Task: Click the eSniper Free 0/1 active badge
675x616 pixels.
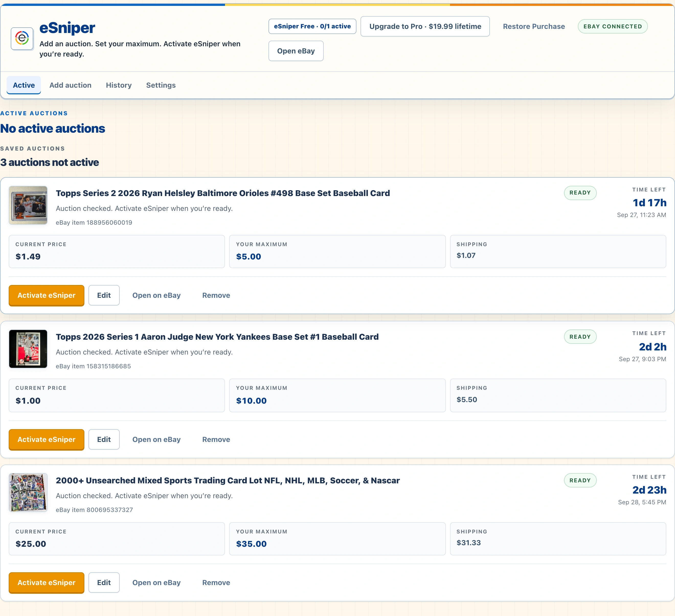Action: [312, 26]
